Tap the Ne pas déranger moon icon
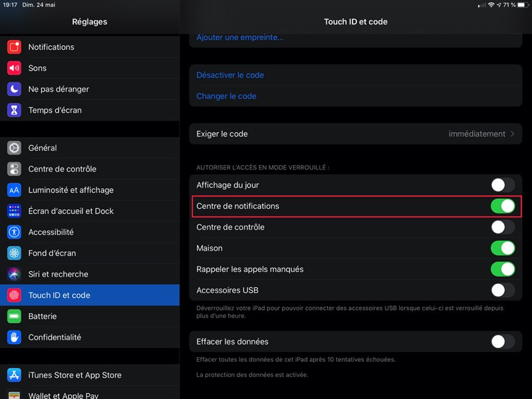532x399 pixels. (x=14, y=89)
